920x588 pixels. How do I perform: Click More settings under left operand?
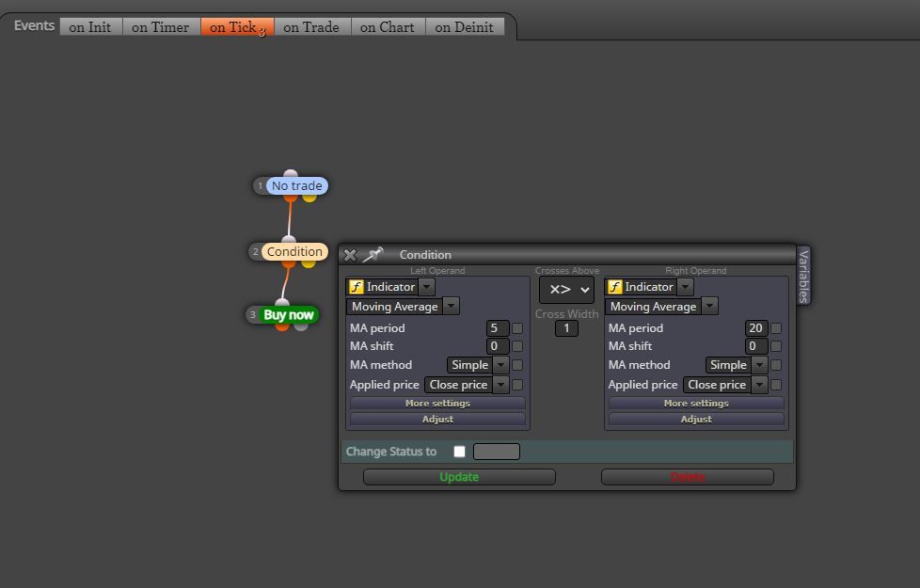(x=437, y=404)
